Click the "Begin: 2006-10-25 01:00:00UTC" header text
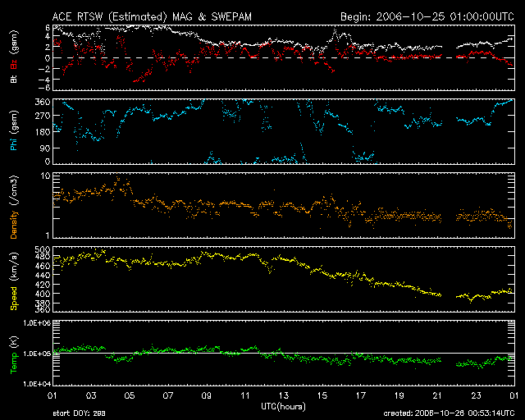 [427, 16]
